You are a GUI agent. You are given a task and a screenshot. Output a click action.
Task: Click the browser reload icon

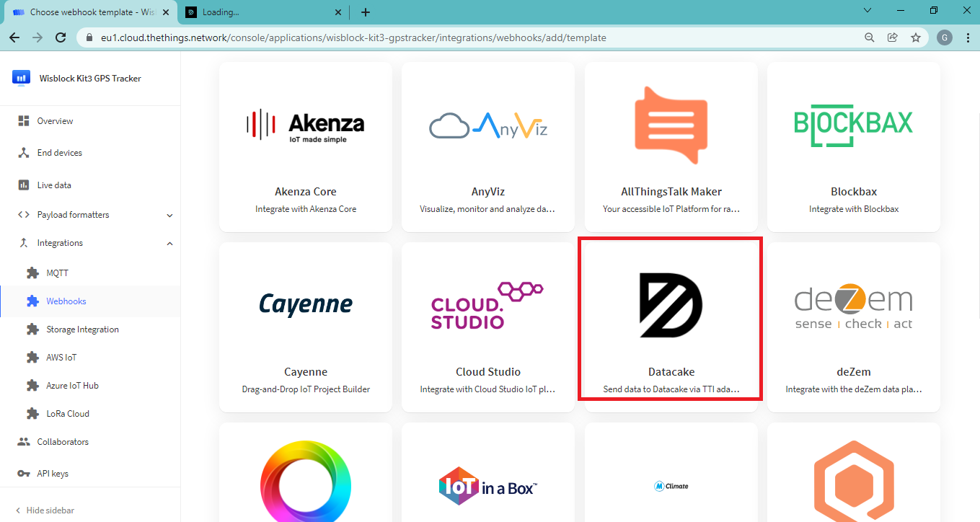[x=61, y=37]
